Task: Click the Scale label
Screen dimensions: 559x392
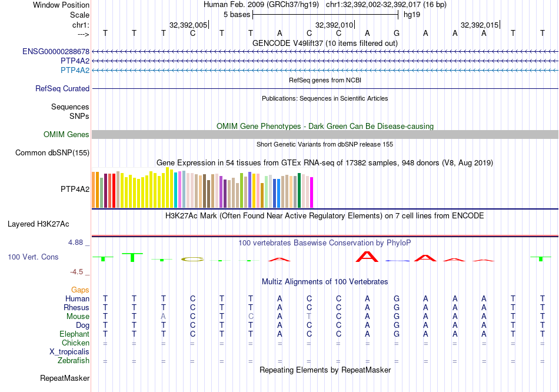Action: tap(79, 15)
